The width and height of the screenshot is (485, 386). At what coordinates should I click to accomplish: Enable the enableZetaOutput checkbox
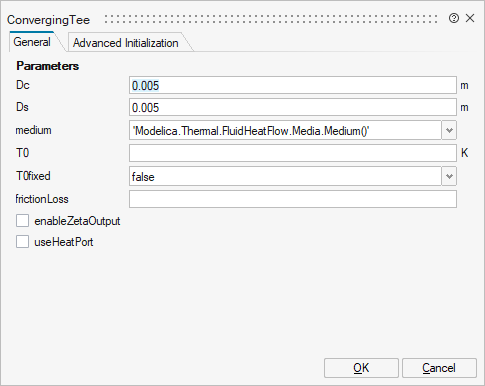[x=22, y=221]
